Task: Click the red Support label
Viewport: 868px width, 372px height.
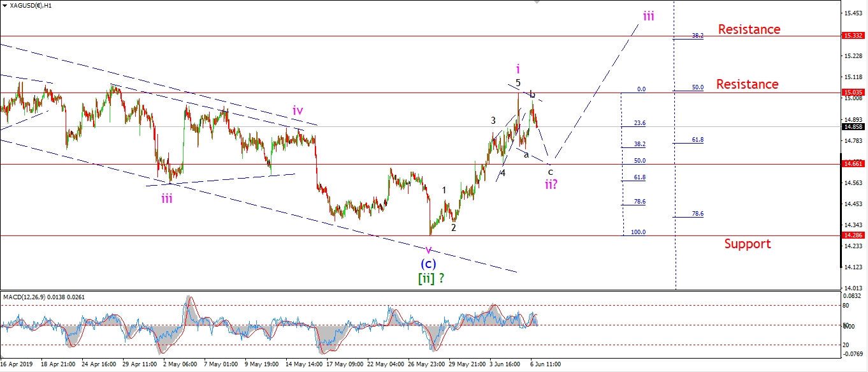Action: (x=748, y=244)
